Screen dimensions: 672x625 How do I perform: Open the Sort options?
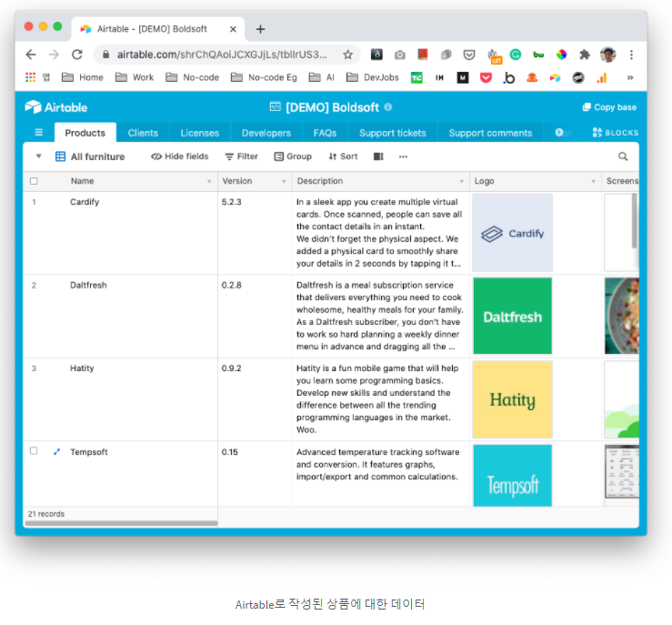(x=343, y=156)
